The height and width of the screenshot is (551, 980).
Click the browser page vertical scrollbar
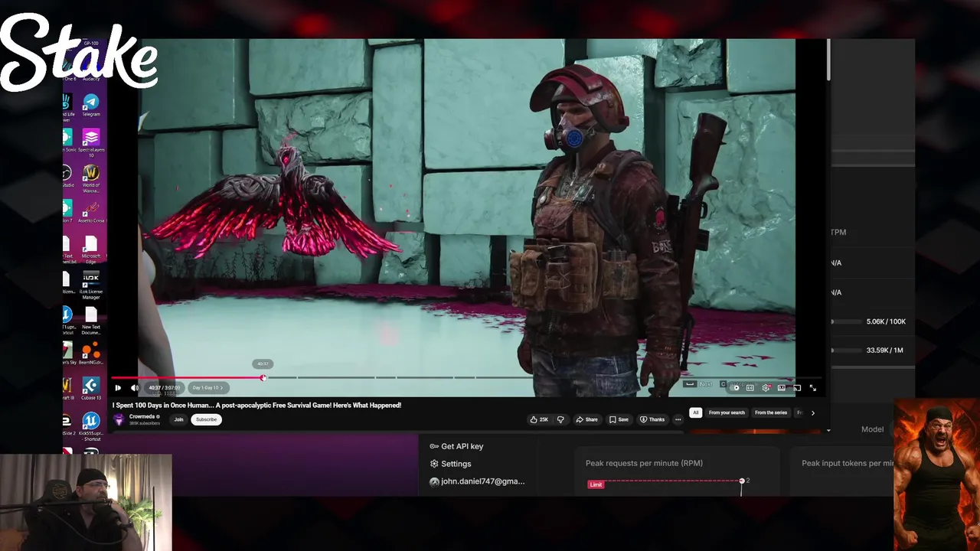pyautogui.click(x=828, y=60)
